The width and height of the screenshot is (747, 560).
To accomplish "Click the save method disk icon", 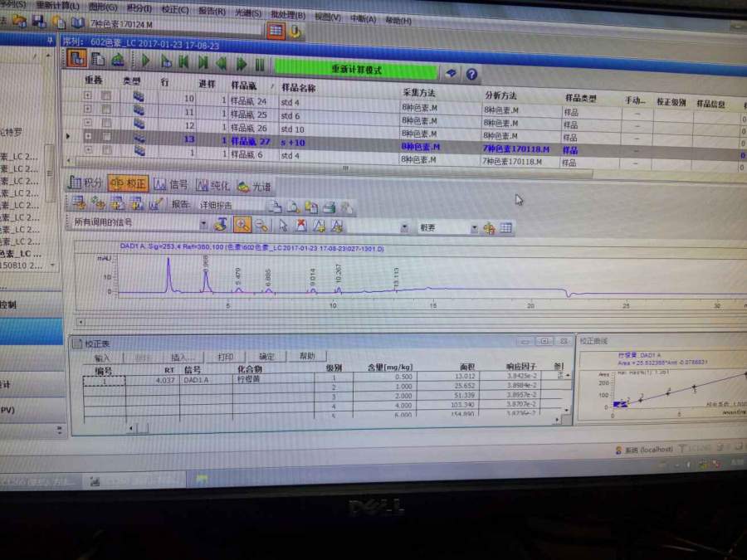I will tap(39, 21).
